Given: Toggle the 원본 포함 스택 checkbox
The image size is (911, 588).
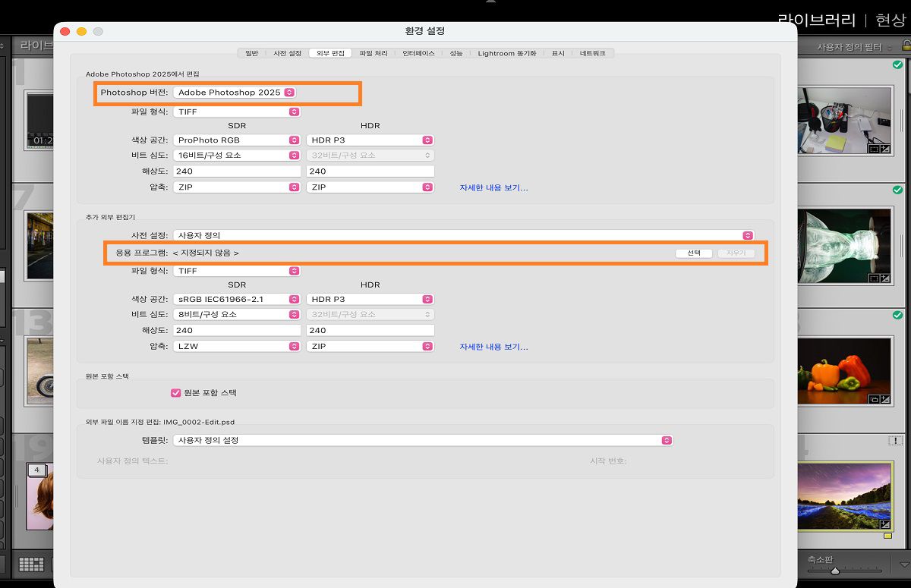Looking at the screenshot, I should (x=176, y=393).
